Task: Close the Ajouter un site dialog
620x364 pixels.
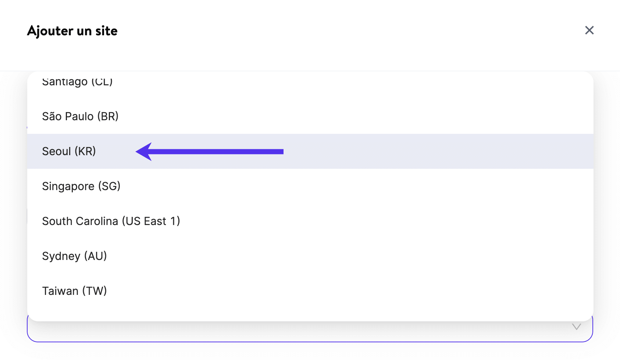Action: [589, 31]
